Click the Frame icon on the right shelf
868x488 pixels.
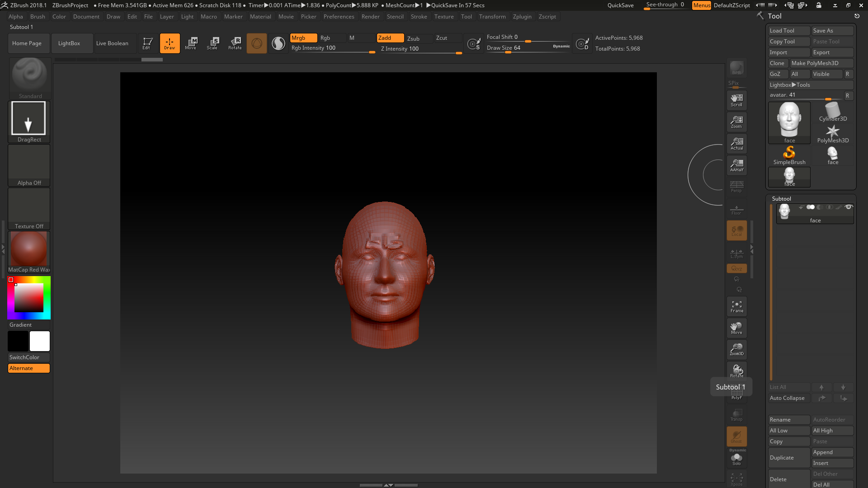coord(736,306)
